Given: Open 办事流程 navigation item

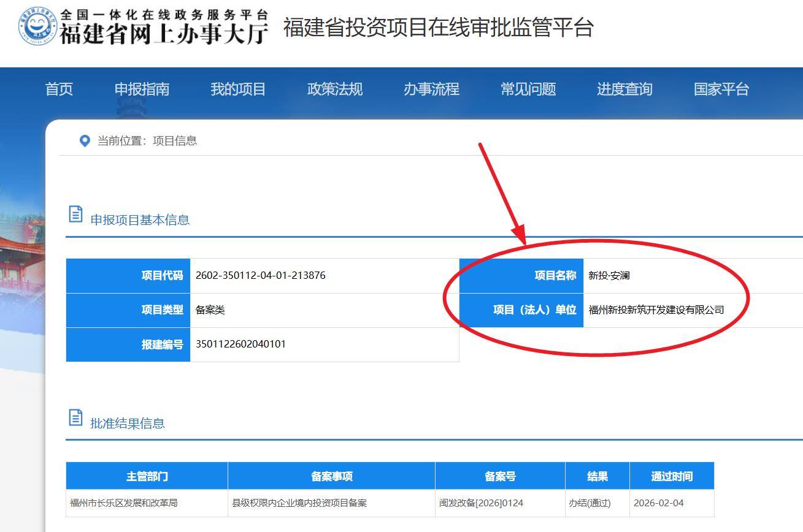Looking at the screenshot, I should 431,89.
